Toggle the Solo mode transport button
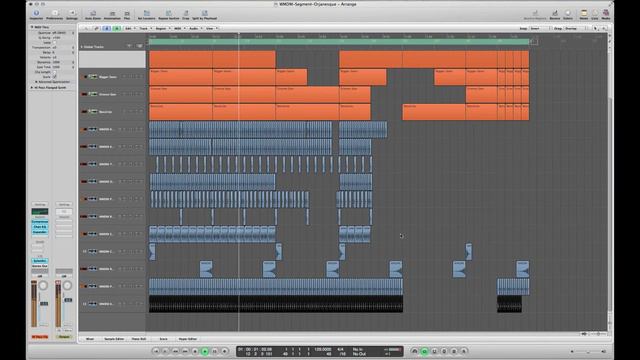The image size is (640, 360). 454,351
